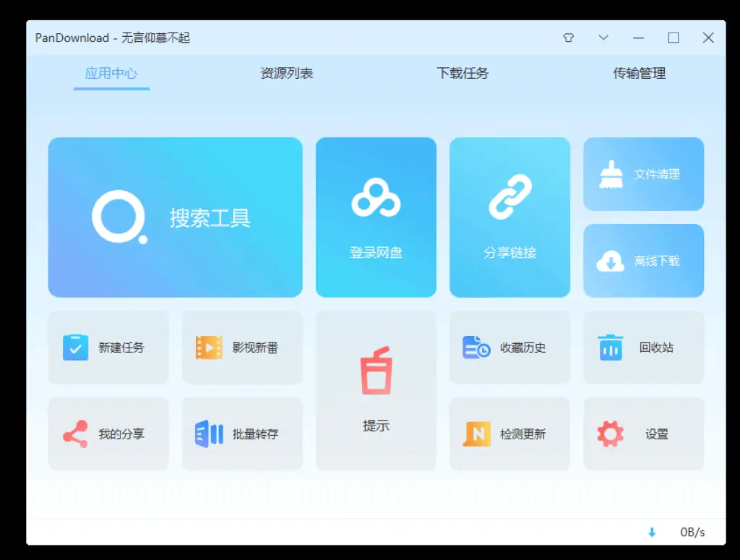This screenshot has width=740, height=560.
Task: Browse 影视新番 new movies and shows
Action: (242, 348)
